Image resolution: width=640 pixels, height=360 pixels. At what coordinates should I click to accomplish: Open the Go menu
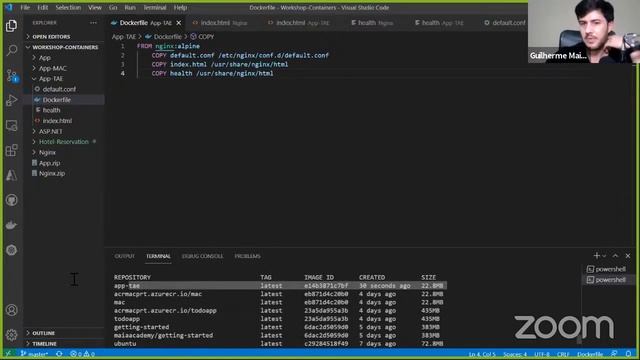point(113,7)
